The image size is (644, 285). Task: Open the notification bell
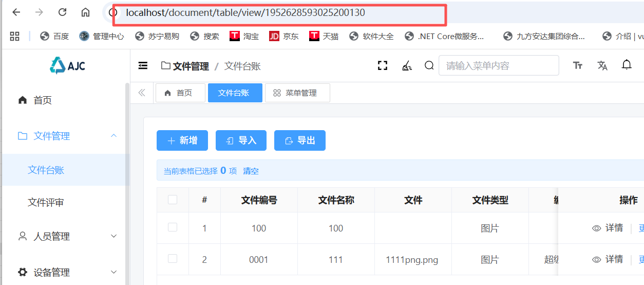[627, 65]
